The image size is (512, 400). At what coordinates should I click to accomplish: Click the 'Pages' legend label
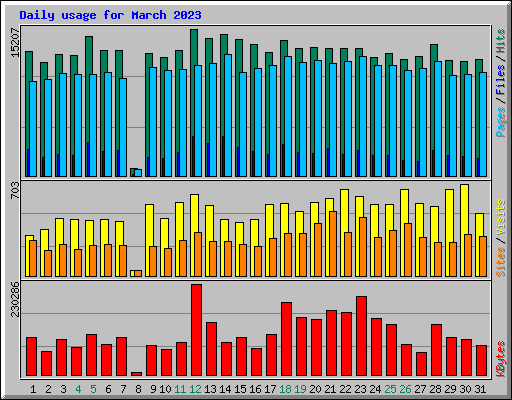pos(501,122)
